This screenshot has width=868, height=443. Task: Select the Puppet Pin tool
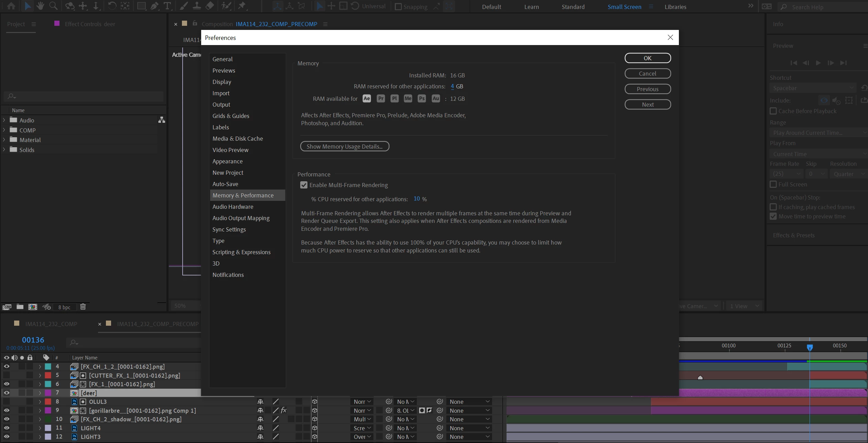(242, 6)
